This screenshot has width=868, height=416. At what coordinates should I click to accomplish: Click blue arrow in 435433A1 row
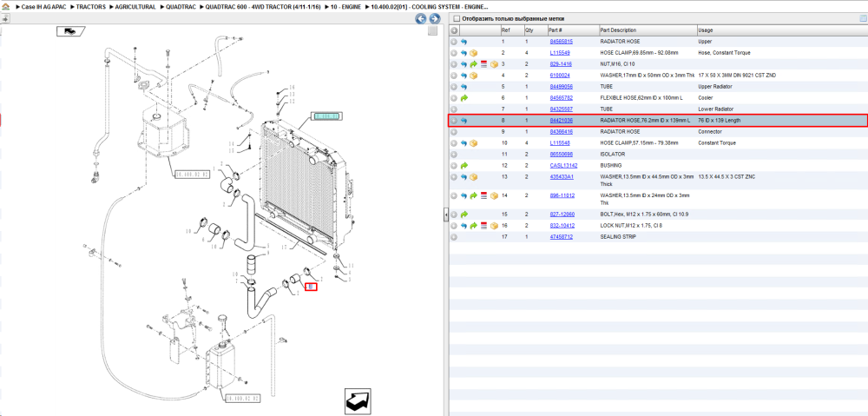click(464, 177)
